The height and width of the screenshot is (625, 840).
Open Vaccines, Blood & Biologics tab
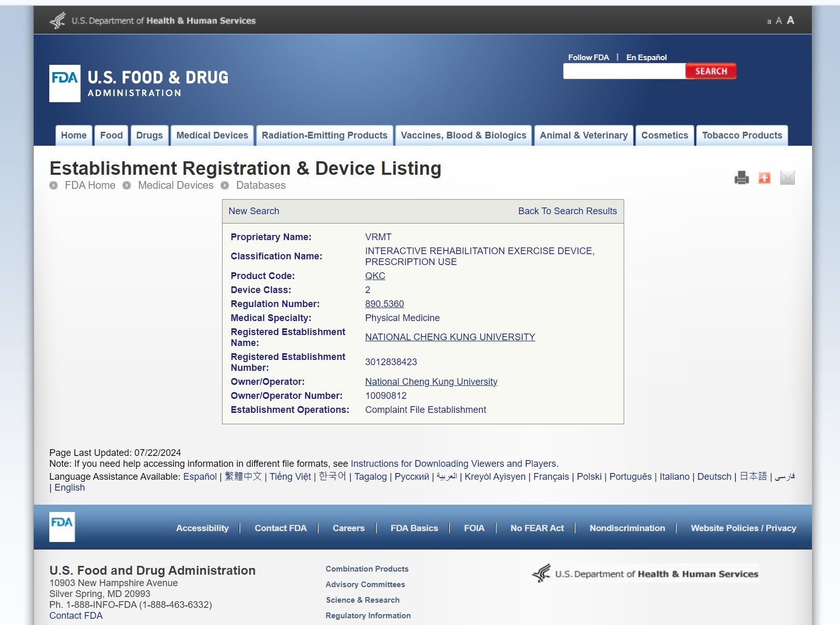pos(463,135)
